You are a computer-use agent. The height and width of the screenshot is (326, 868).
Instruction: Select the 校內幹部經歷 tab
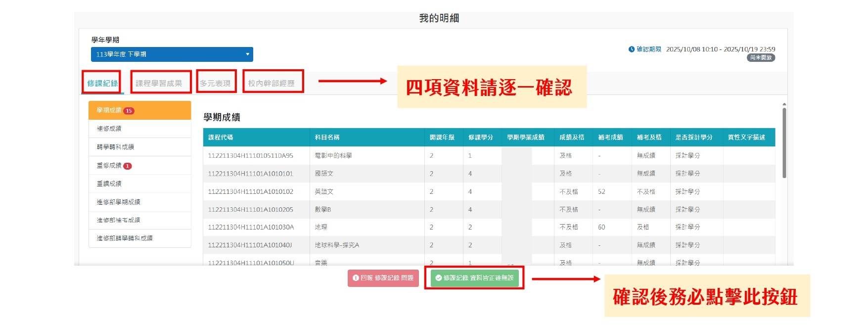click(x=271, y=83)
